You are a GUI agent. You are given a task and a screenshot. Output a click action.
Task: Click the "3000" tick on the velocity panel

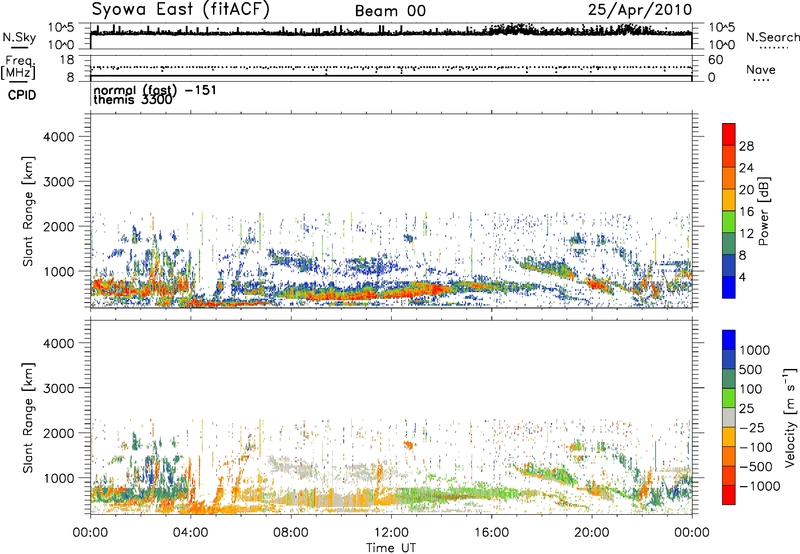pyautogui.click(x=58, y=388)
